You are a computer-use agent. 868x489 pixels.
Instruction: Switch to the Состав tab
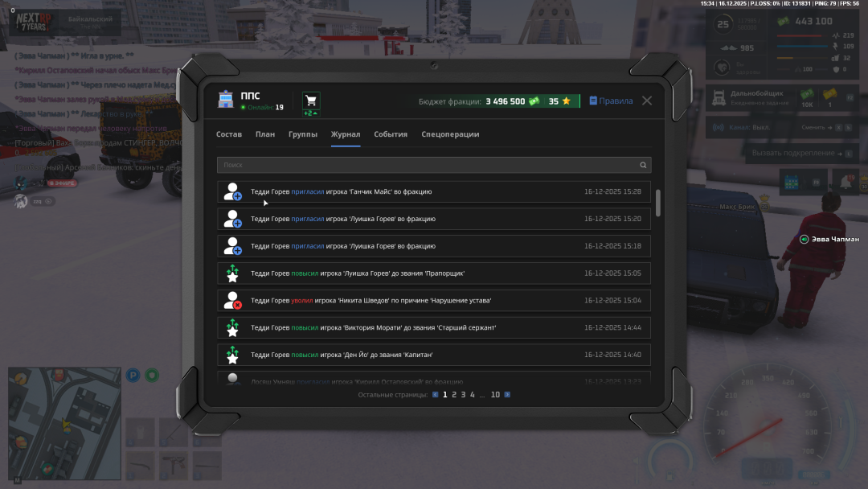pyautogui.click(x=229, y=134)
